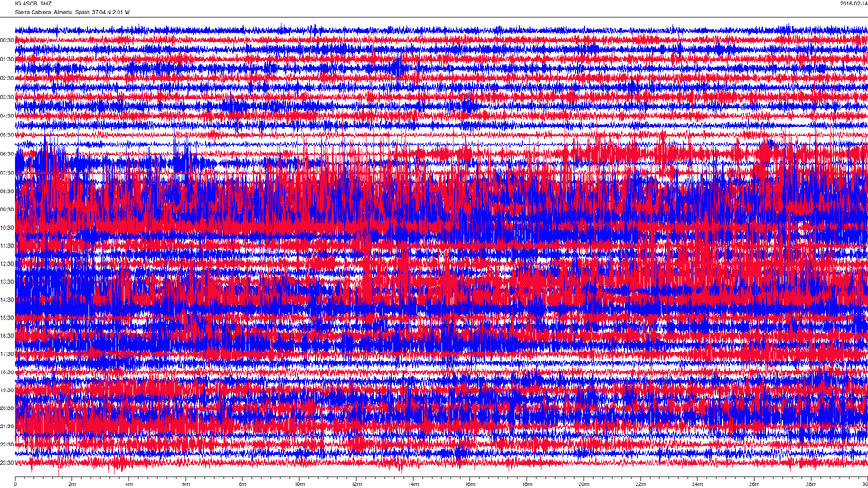Click the 4m tick on the minutes axis
This screenshot has width=868, height=488.
pyautogui.click(x=129, y=484)
